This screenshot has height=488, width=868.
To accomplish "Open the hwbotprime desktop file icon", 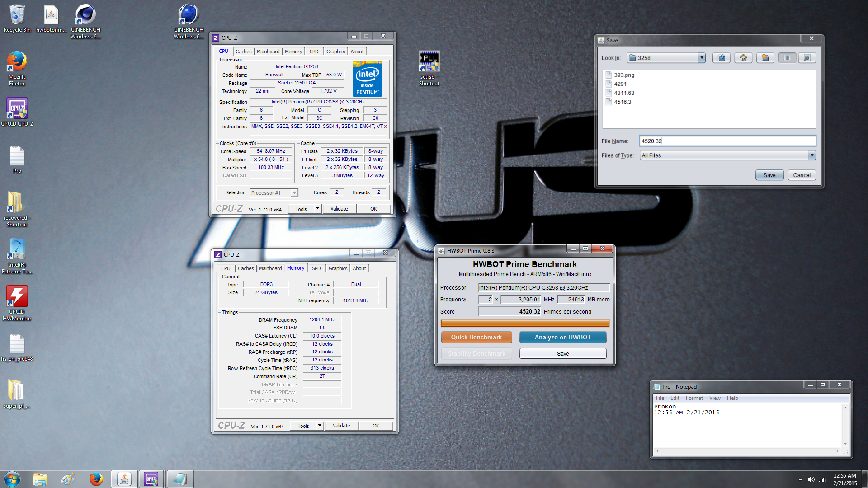I will 51,19.
